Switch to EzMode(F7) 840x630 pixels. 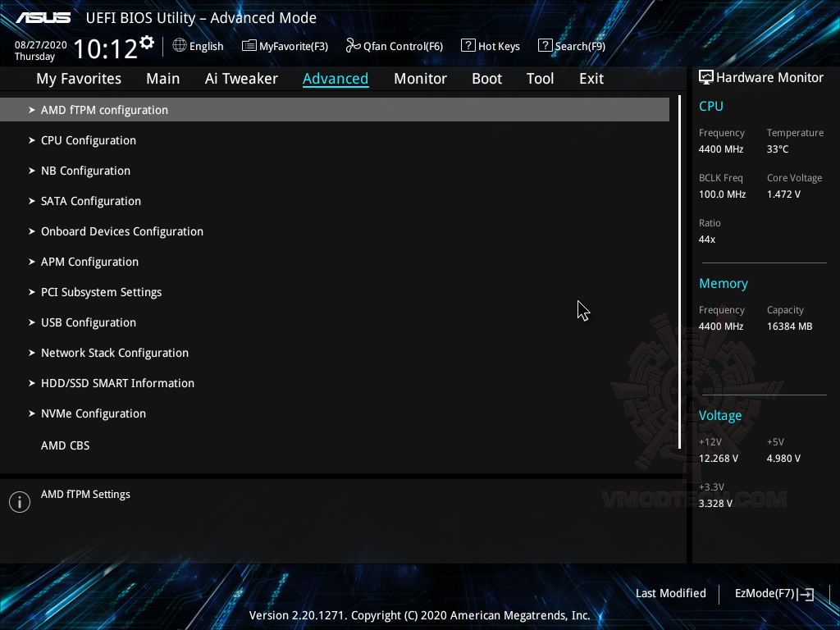(774, 594)
